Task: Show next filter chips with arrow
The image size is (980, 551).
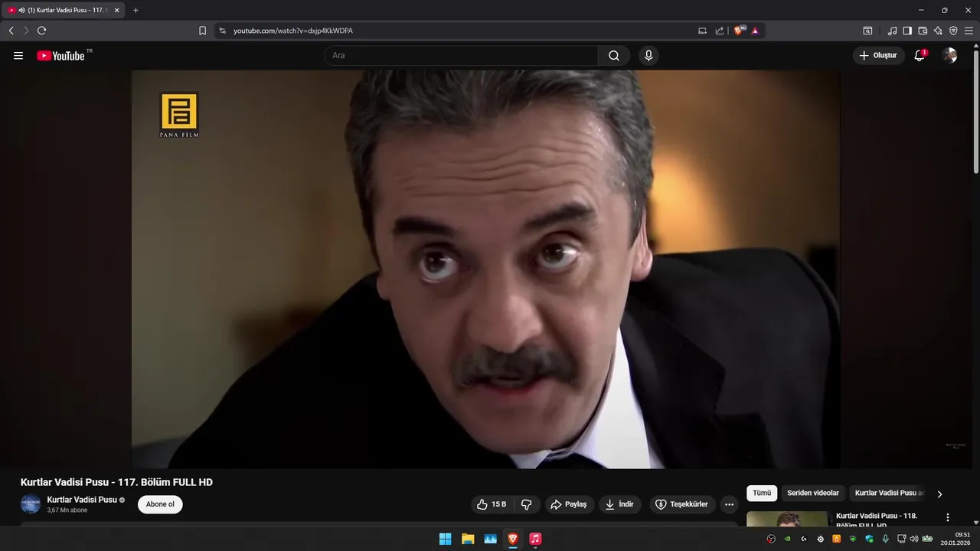Action: (939, 494)
